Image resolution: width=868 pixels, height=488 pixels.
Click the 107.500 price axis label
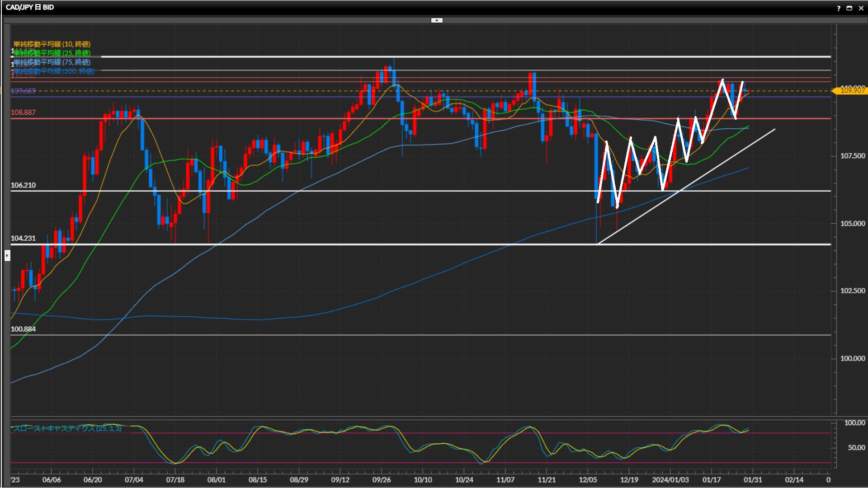(x=852, y=156)
